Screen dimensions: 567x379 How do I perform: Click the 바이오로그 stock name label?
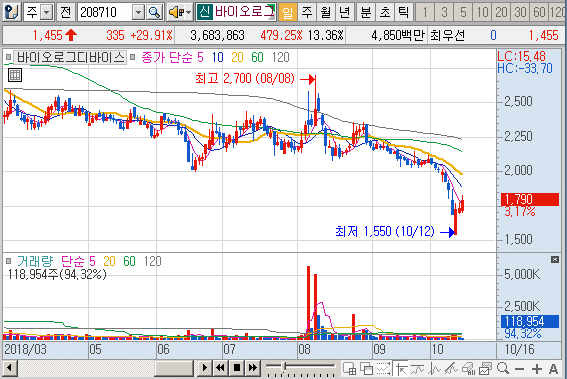tap(244, 12)
